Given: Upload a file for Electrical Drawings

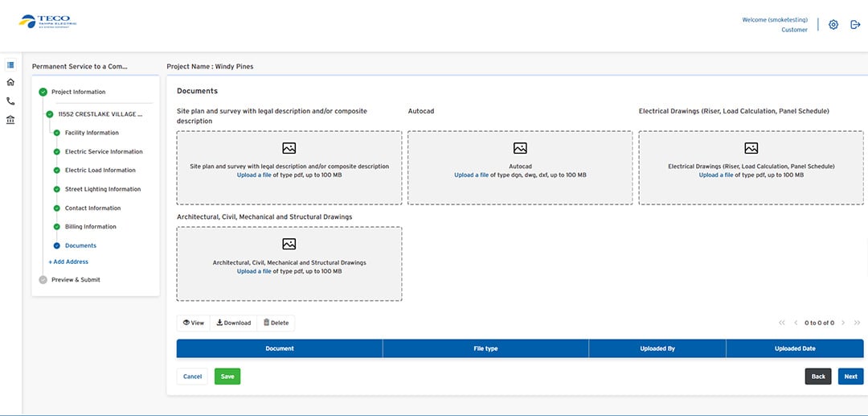Looking at the screenshot, I should click(x=715, y=175).
